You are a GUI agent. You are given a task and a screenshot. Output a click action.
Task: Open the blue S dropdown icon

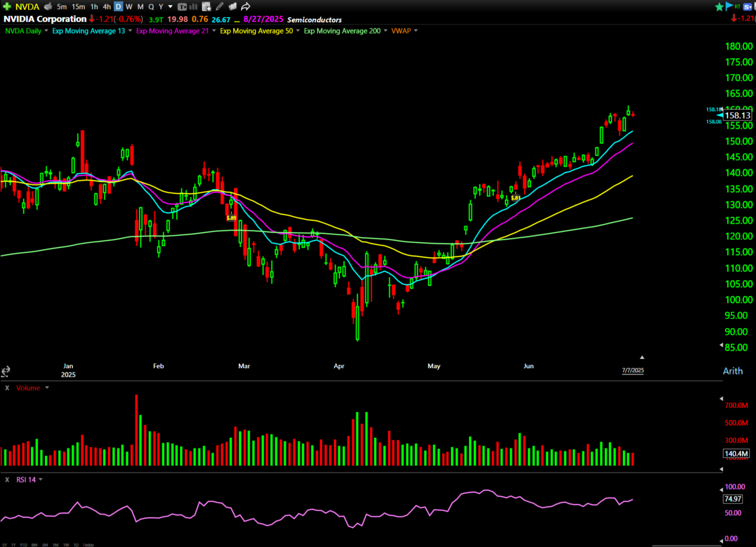tap(747, 7)
